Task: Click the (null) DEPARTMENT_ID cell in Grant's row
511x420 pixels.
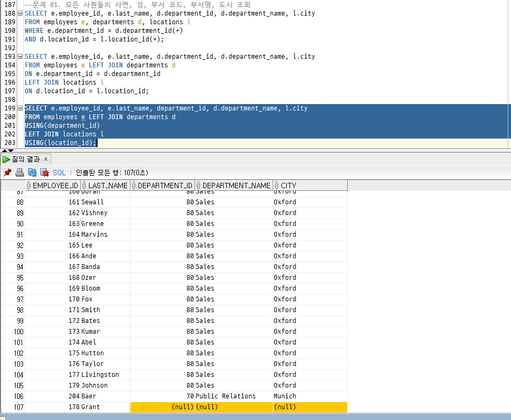Action: [163, 407]
